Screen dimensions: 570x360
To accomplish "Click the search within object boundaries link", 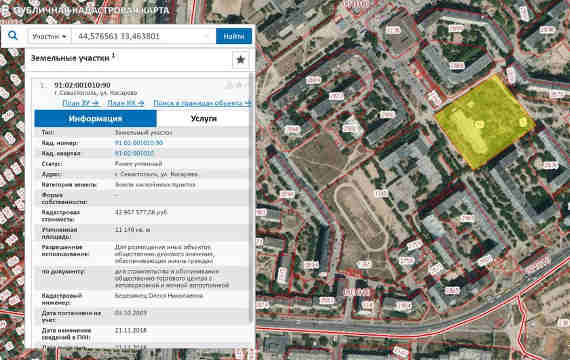I will [x=202, y=103].
